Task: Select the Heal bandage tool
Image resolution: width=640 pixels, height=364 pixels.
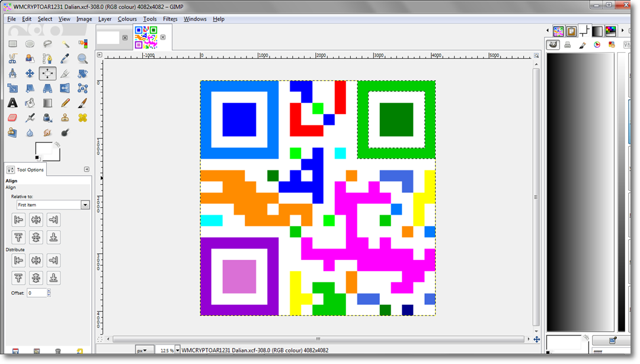Action: 82,118
